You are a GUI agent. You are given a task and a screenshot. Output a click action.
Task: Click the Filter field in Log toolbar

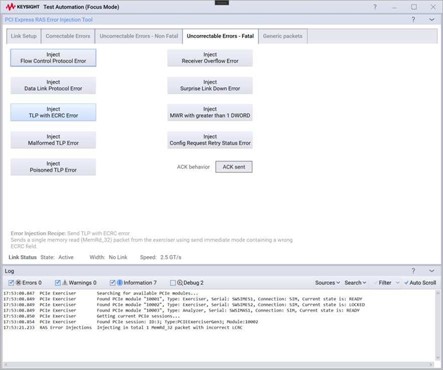(x=385, y=283)
